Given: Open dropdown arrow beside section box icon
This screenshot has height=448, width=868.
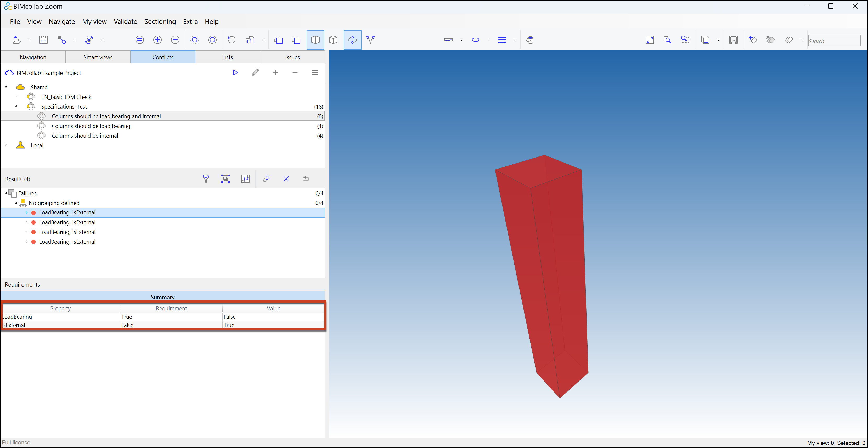Looking at the screenshot, I should [718, 40].
